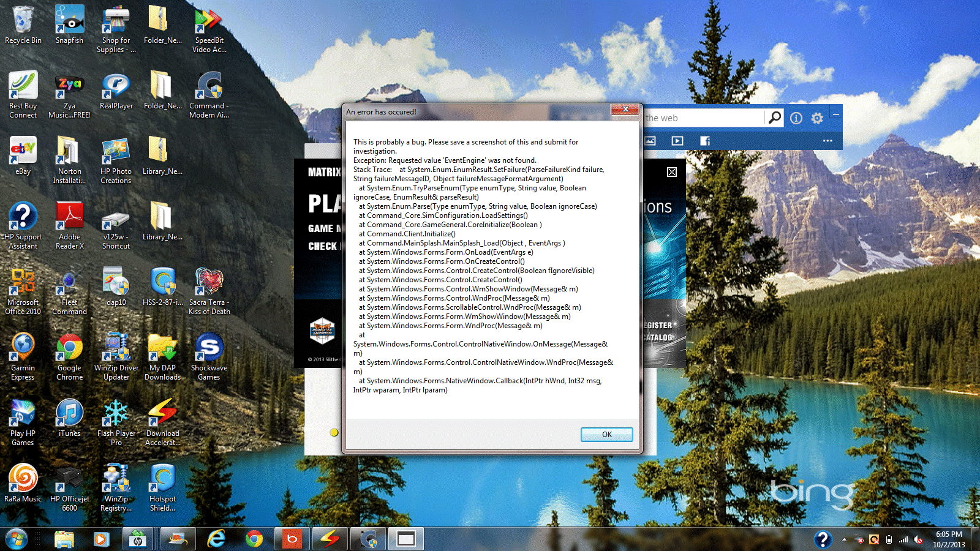Launch Download Accelerator desktop shortcut
This screenshot has width=980, height=551.
coord(163,422)
